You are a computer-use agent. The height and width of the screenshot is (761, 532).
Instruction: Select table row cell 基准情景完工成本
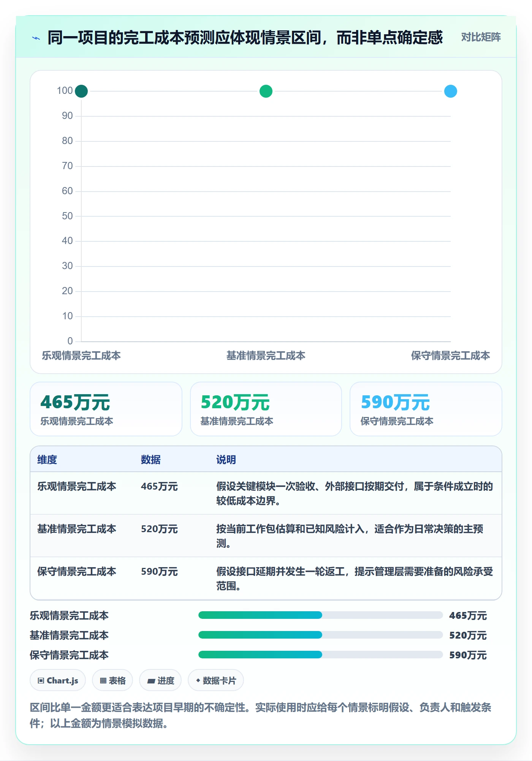(77, 529)
